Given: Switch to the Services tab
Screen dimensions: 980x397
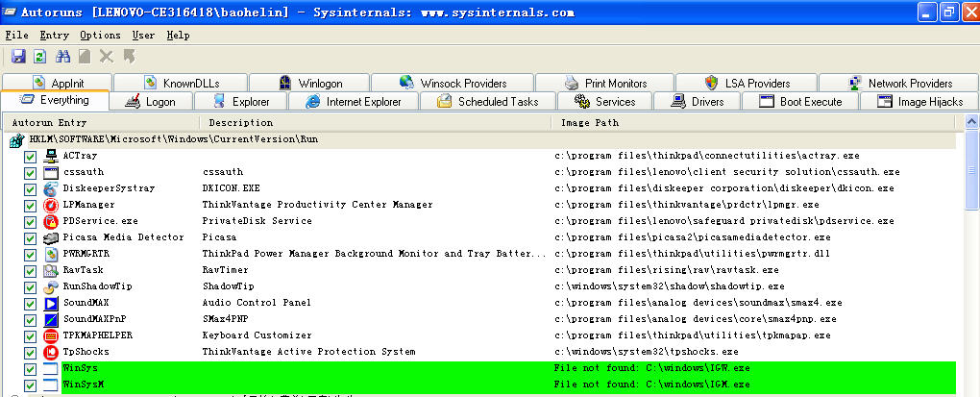Looking at the screenshot, I should pyautogui.click(x=604, y=101).
